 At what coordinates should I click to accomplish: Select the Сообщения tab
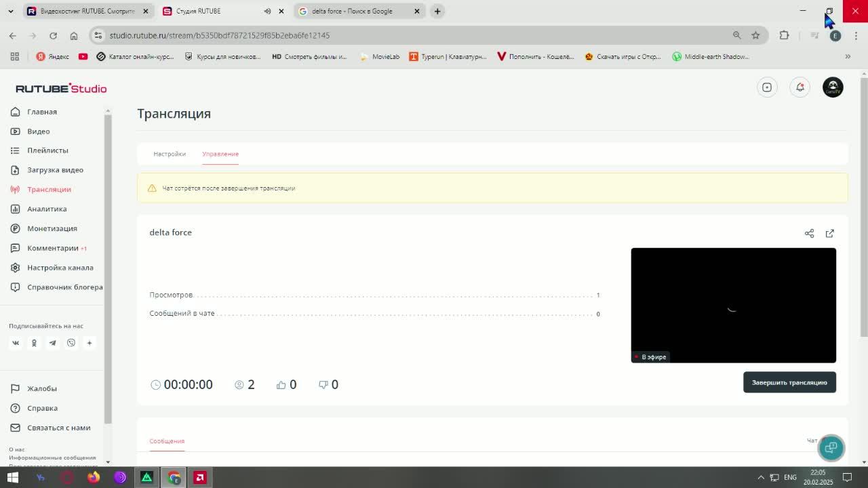[x=167, y=441]
